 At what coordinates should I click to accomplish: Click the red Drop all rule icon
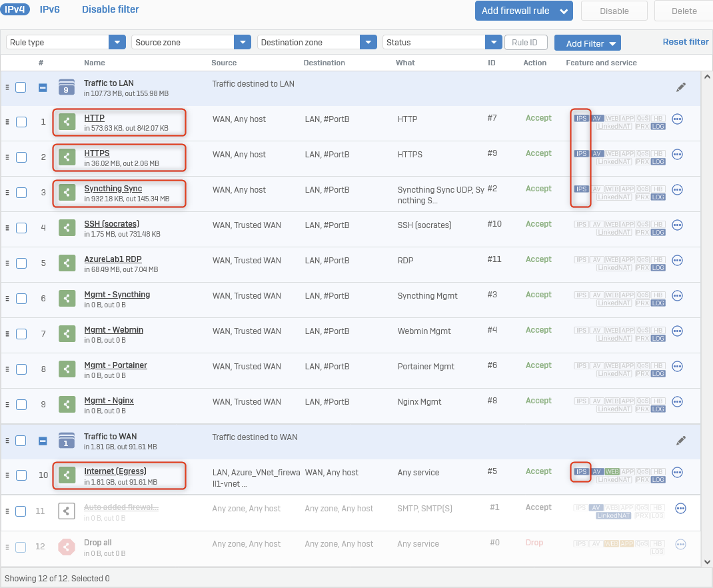(x=67, y=547)
